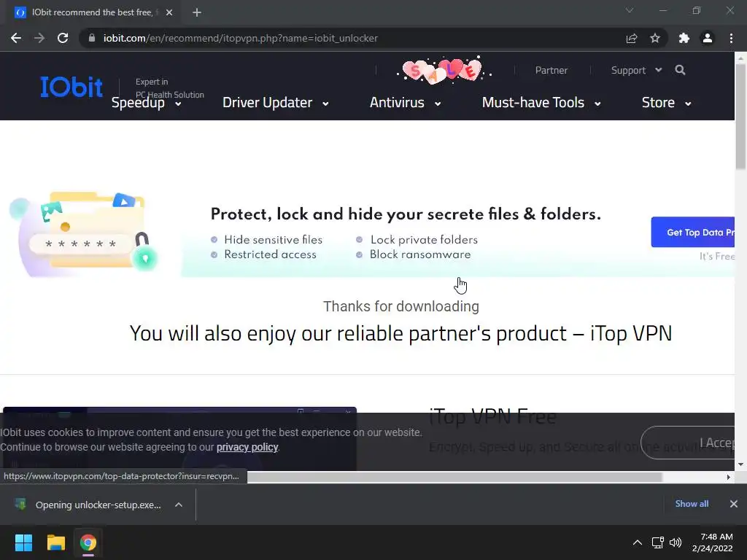Click the lock icon in the address bar
The height and width of the screenshot is (560, 747).
92,38
